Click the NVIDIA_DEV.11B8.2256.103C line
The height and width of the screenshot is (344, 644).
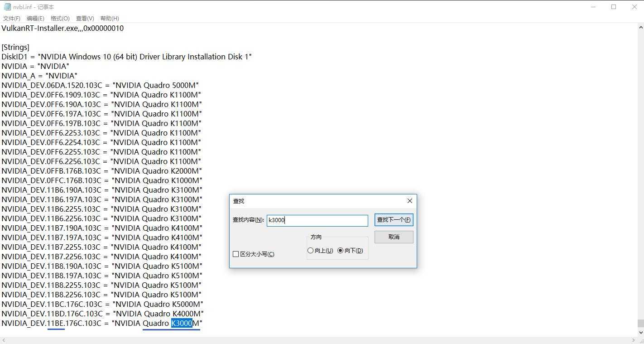[101, 295]
